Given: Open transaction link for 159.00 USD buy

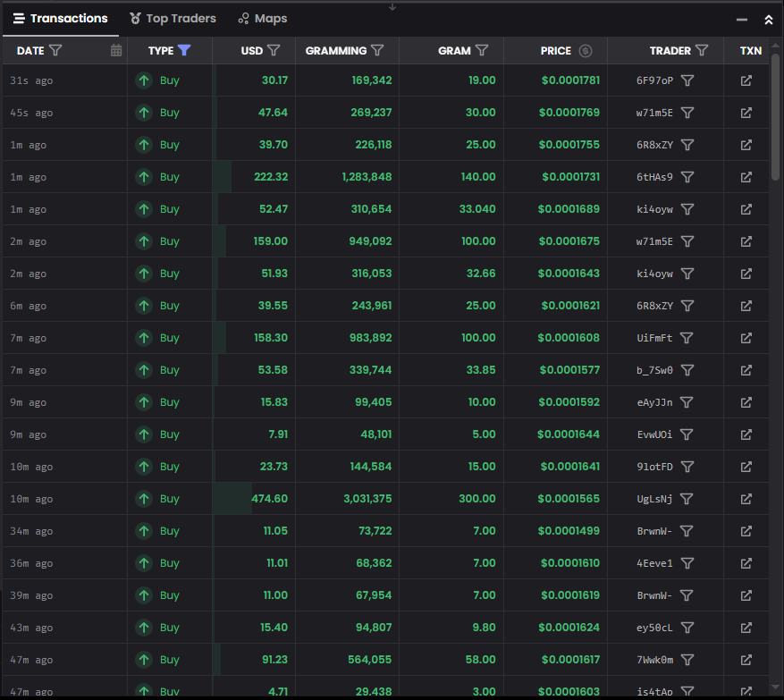Looking at the screenshot, I should [746, 241].
